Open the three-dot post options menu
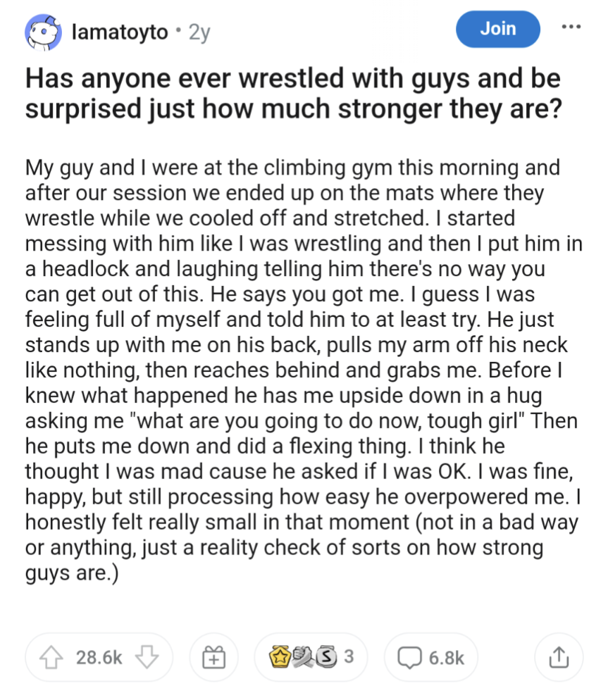This screenshot has width=608, height=700. pyautogui.click(x=571, y=28)
